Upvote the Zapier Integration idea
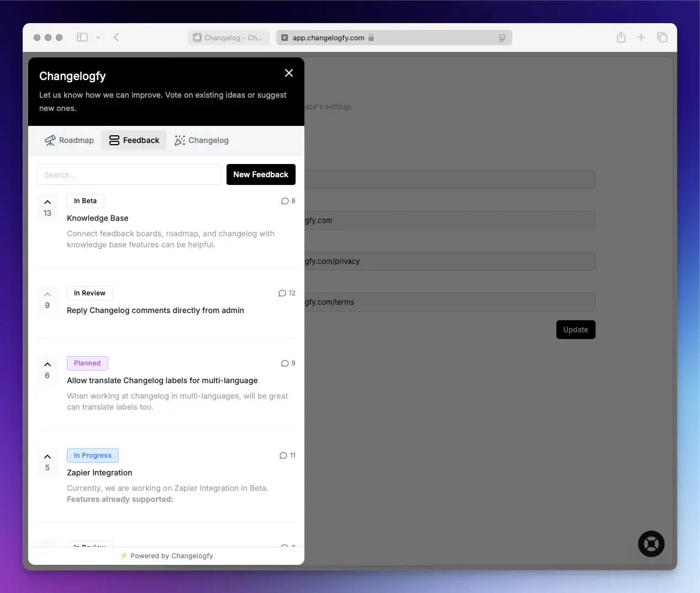700x593 pixels. pyautogui.click(x=48, y=462)
